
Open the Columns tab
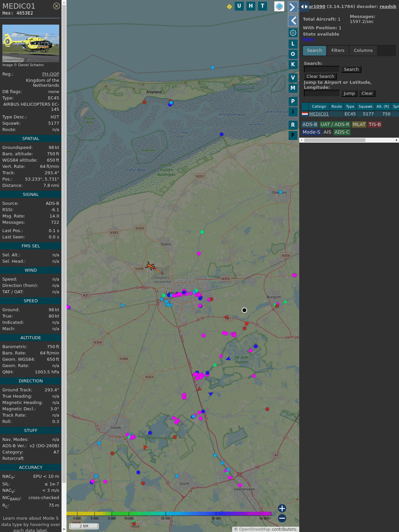363,51
